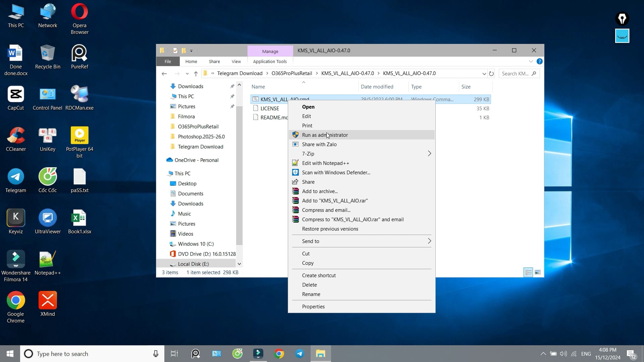This screenshot has height=362, width=644.
Task: Select Scan with Windows Defender
Action: 362,172
